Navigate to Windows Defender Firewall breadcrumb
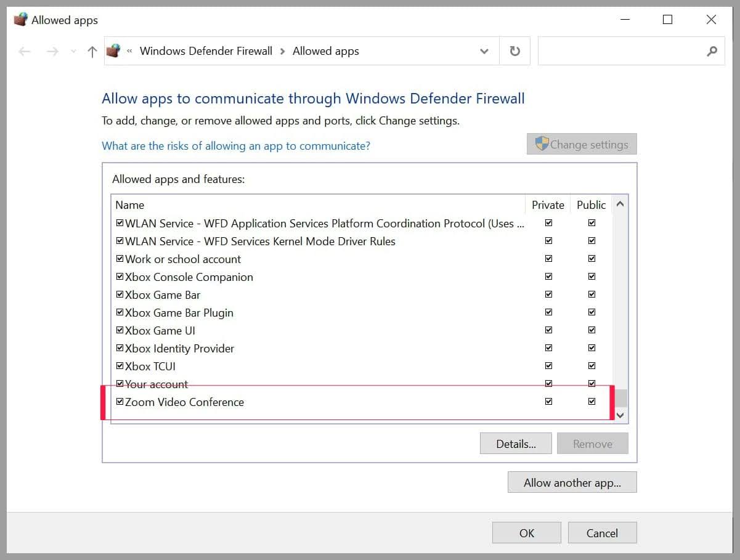The width and height of the screenshot is (740, 560). [206, 51]
